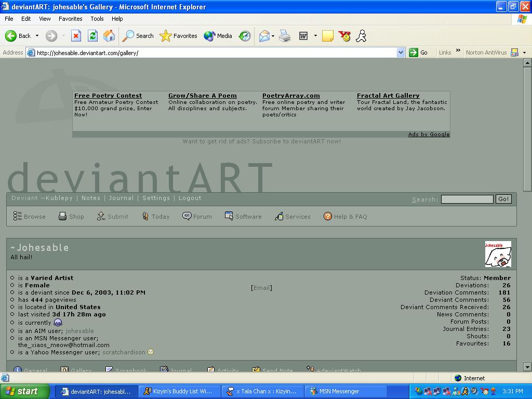The image size is (532, 399).
Task: Open the Windows start button
Action: tap(25, 392)
